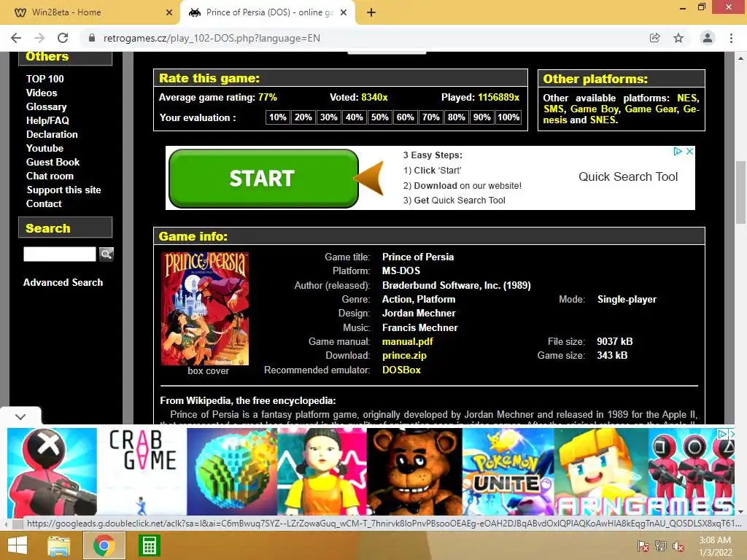Viewport: 747px width, 560px height.
Task: Click the voxel planet game ad thumbnail
Action: [x=232, y=472]
